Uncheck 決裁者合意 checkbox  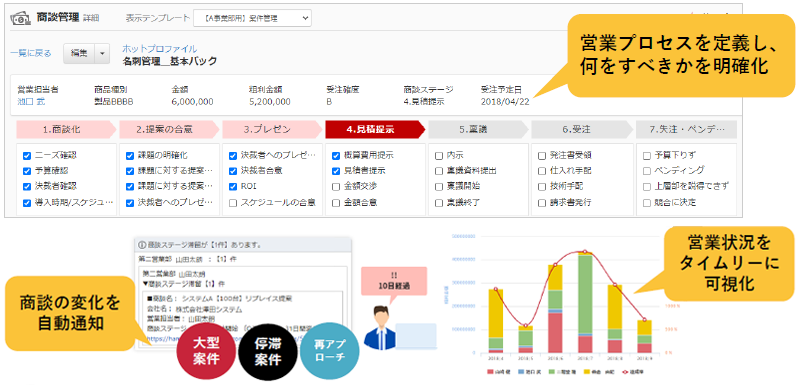[233, 171]
